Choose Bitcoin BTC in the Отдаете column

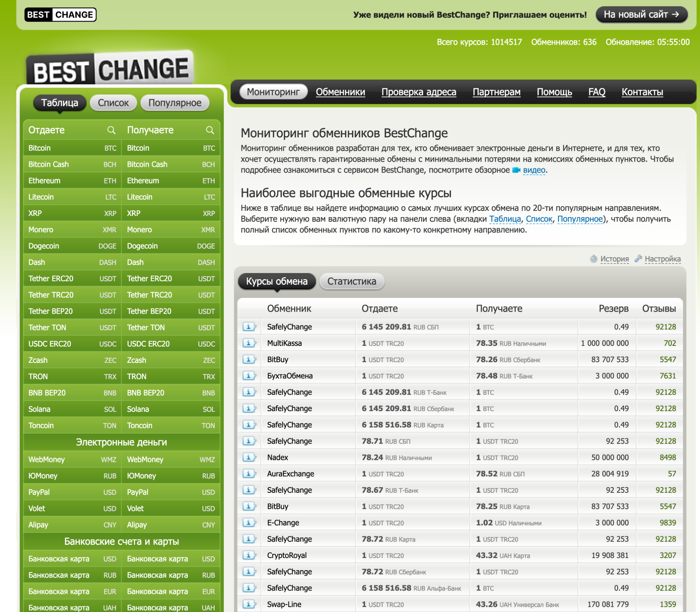click(x=72, y=148)
